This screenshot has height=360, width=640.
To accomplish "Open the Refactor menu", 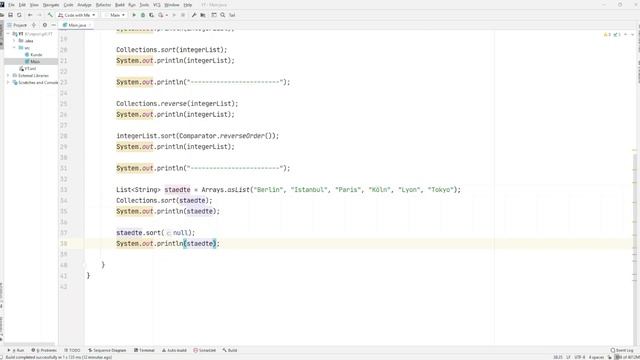I will point(103,5).
